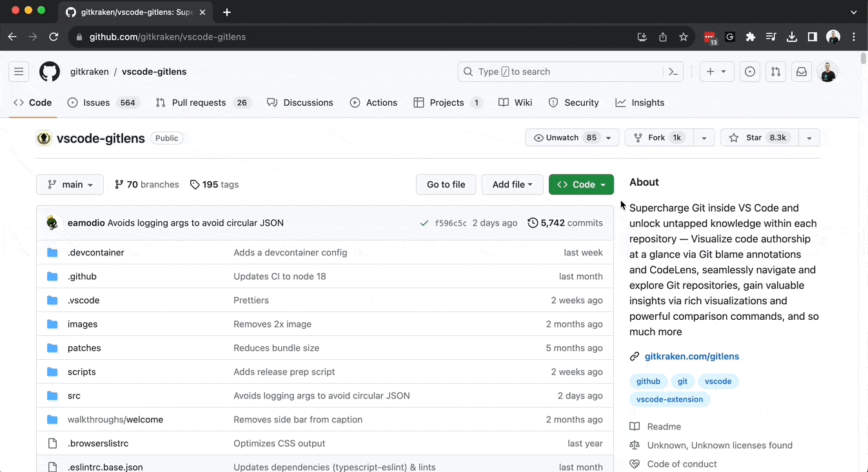The width and height of the screenshot is (868, 472).
Task: Open the user profile avatar menu
Action: pyautogui.click(x=827, y=72)
